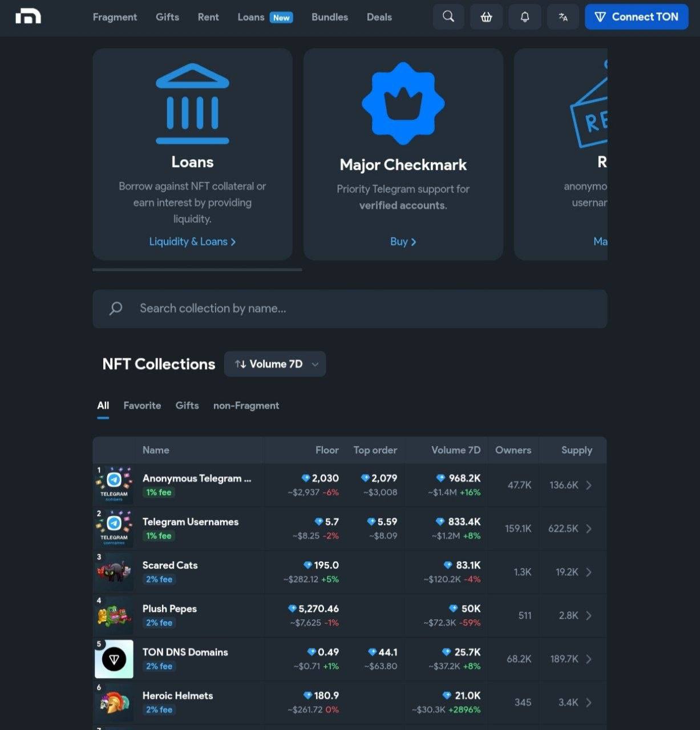The width and height of the screenshot is (700, 730).
Task: Open the language translate icon
Action: (x=563, y=17)
